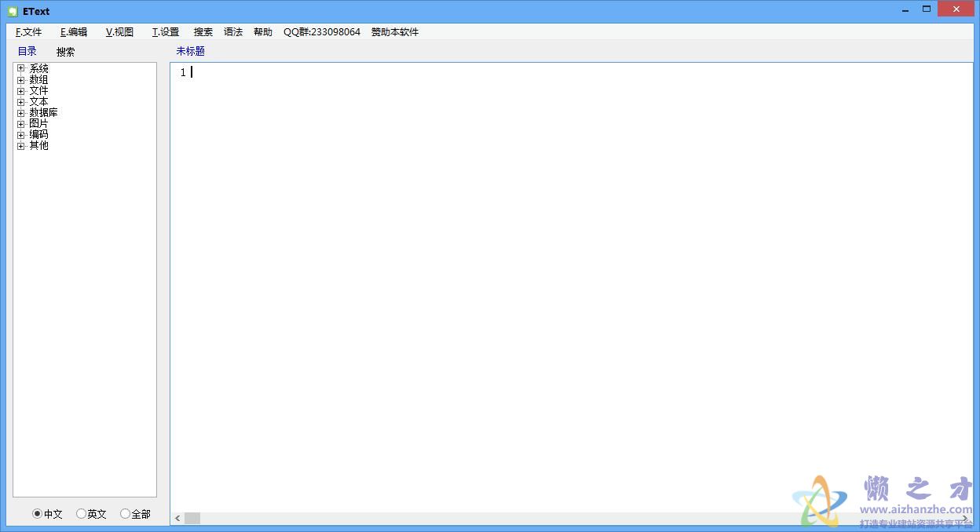980x532 pixels.
Task: Open the 搜索 menu in menu bar
Action: point(203,32)
